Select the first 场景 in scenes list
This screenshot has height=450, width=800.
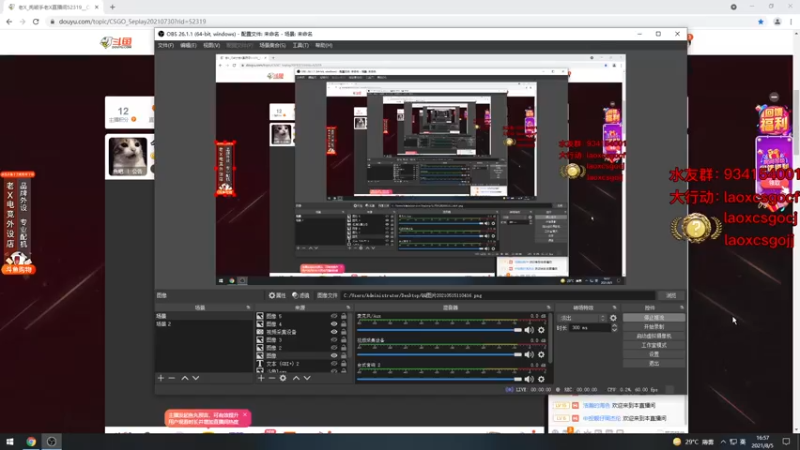203,316
